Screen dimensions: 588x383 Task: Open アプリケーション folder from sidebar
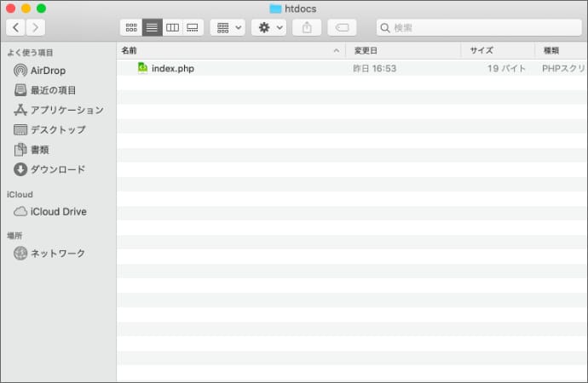click(66, 110)
